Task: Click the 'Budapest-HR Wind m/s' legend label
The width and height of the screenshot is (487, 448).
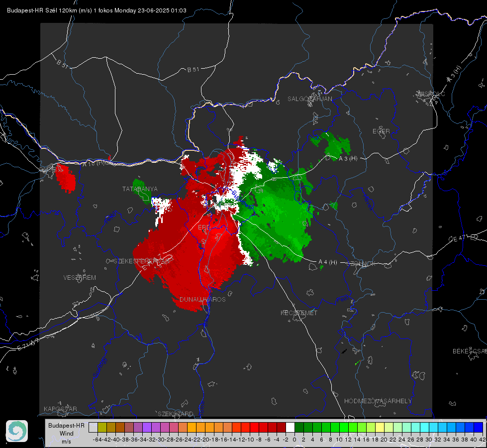Action: click(66, 433)
